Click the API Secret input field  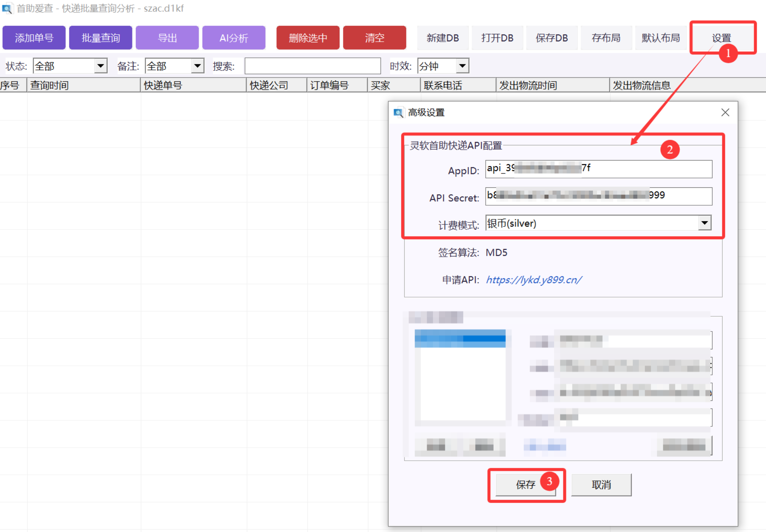click(x=598, y=196)
